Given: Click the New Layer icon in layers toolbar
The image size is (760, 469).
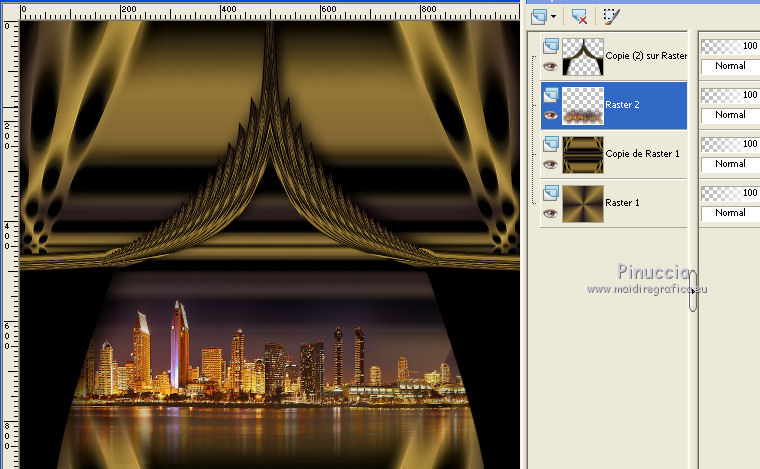Looking at the screenshot, I should [x=538, y=16].
